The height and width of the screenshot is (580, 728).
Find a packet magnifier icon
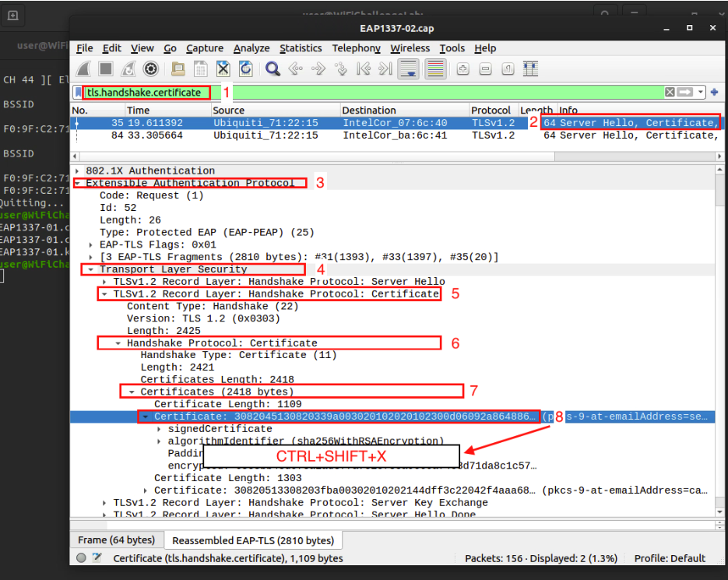(273, 69)
